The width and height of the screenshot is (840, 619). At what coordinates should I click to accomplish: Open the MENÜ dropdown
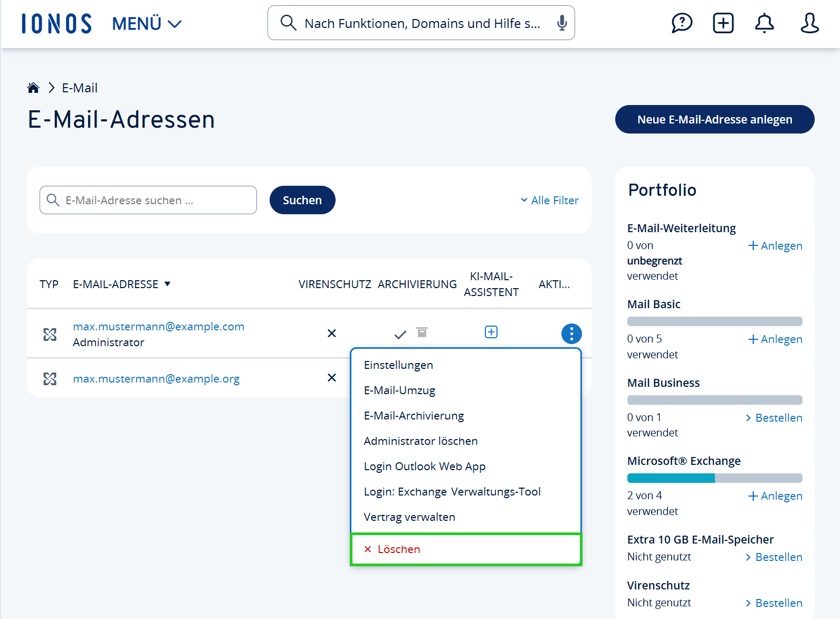click(147, 24)
